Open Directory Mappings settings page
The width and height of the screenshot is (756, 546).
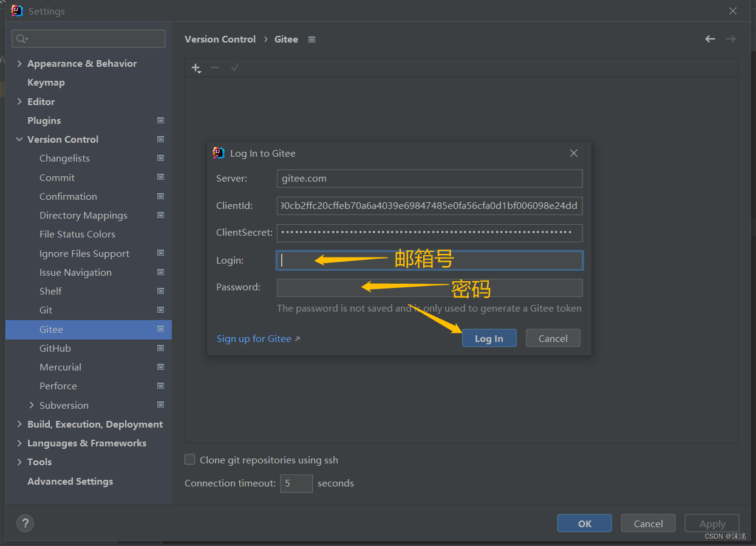click(x=84, y=215)
